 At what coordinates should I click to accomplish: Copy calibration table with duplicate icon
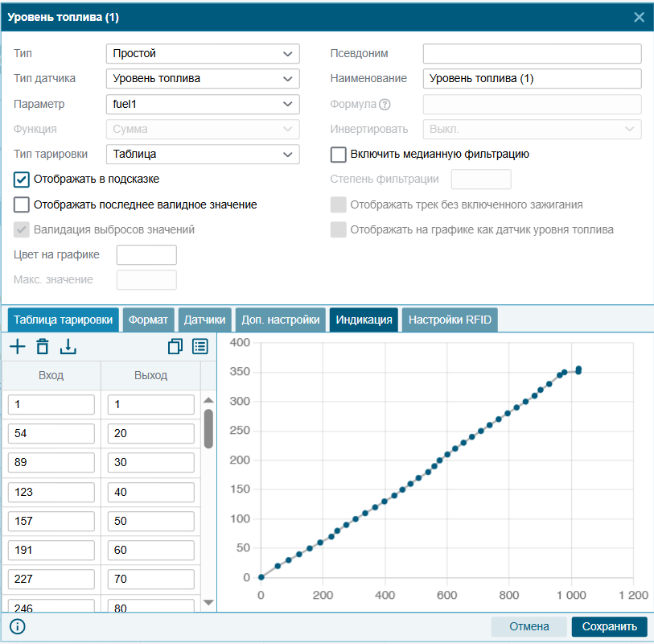(x=175, y=346)
